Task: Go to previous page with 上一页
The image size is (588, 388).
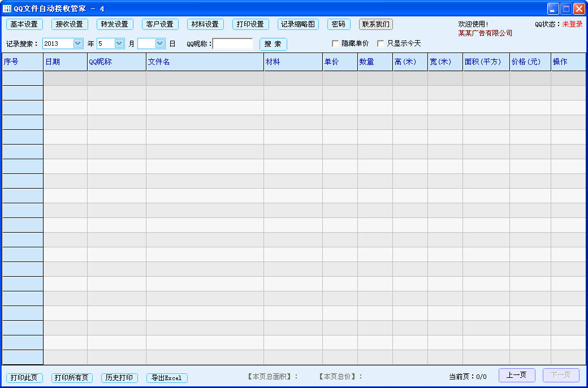Action: point(517,376)
